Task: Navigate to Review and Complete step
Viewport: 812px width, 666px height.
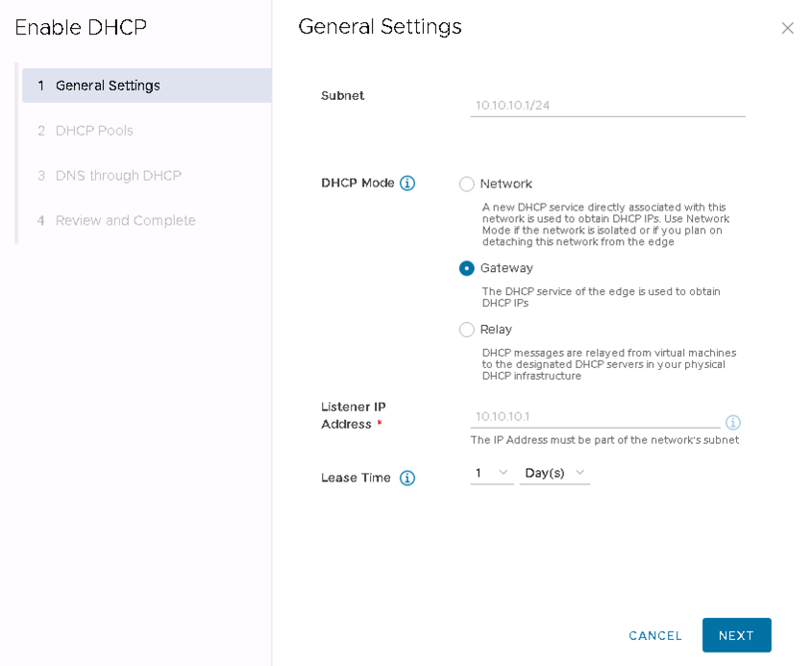Action: pos(125,221)
